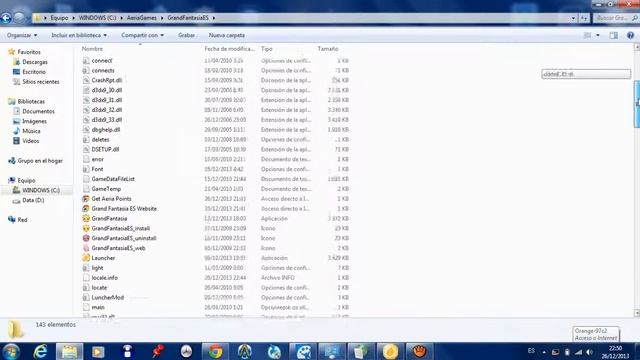This screenshot has width=640, height=360.
Task: Click the network signal tray icon
Action: 578,352
